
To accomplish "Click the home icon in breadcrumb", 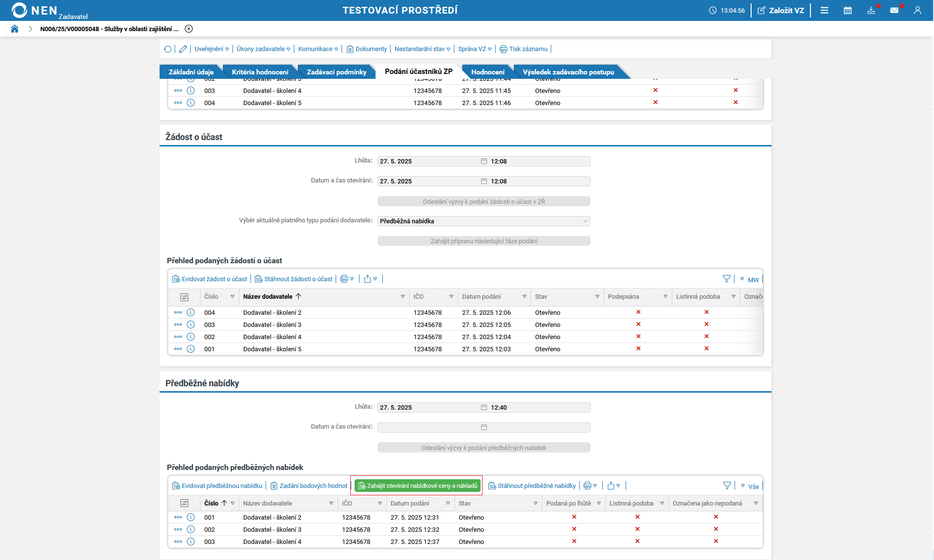I will [15, 29].
